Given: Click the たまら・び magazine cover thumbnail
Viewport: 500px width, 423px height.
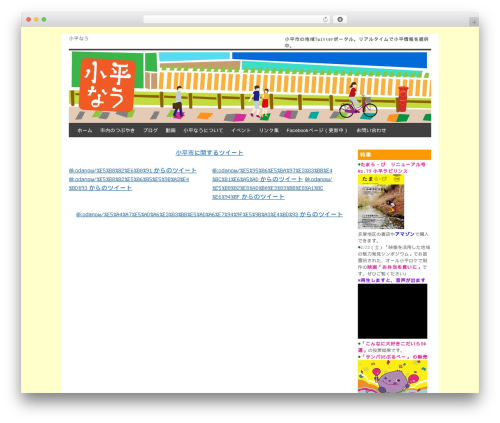Looking at the screenshot, I should (381, 202).
